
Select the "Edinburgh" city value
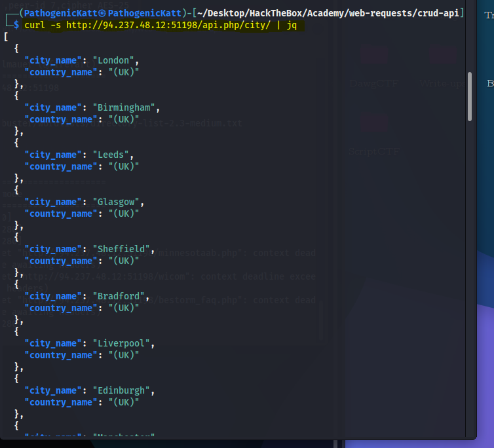(x=121, y=390)
